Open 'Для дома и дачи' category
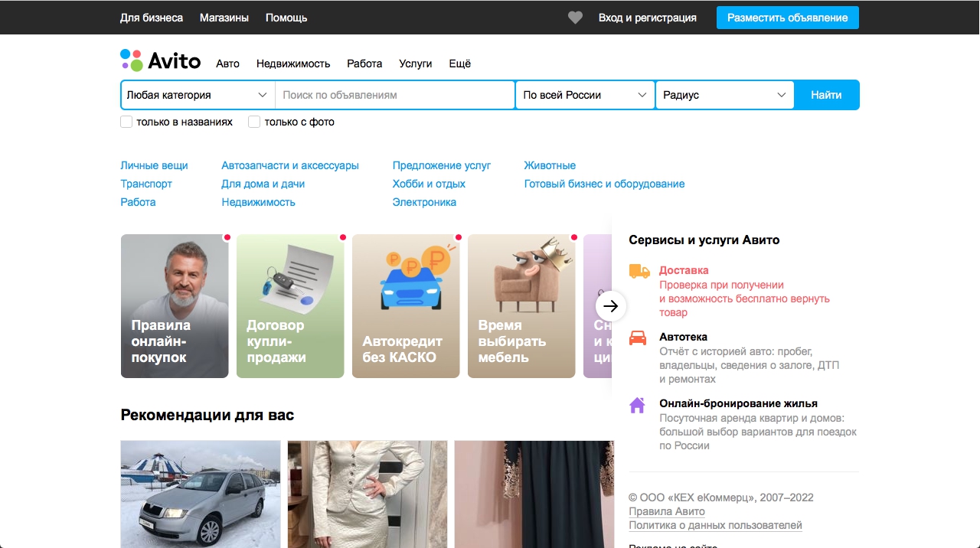 [263, 184]
